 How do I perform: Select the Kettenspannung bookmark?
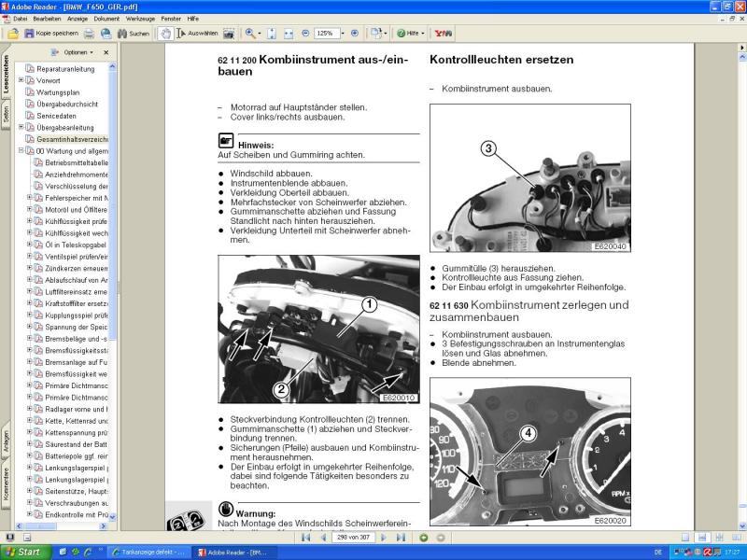coord(77,432)
